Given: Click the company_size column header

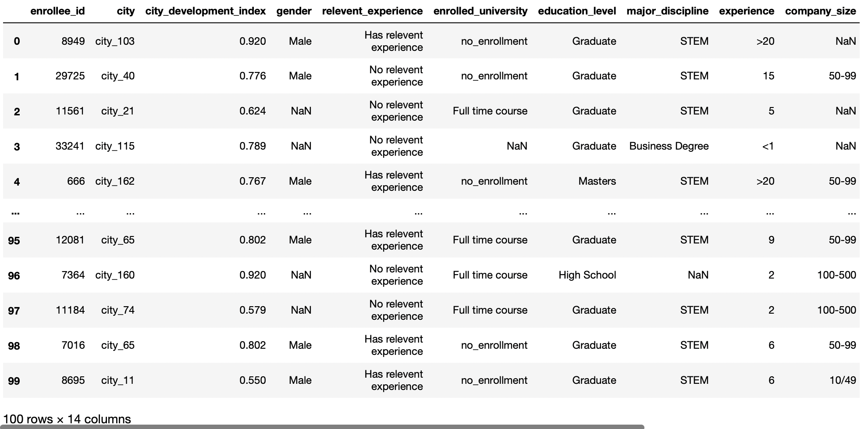Looking at the screenshot, I should click(x=820, y=11).
